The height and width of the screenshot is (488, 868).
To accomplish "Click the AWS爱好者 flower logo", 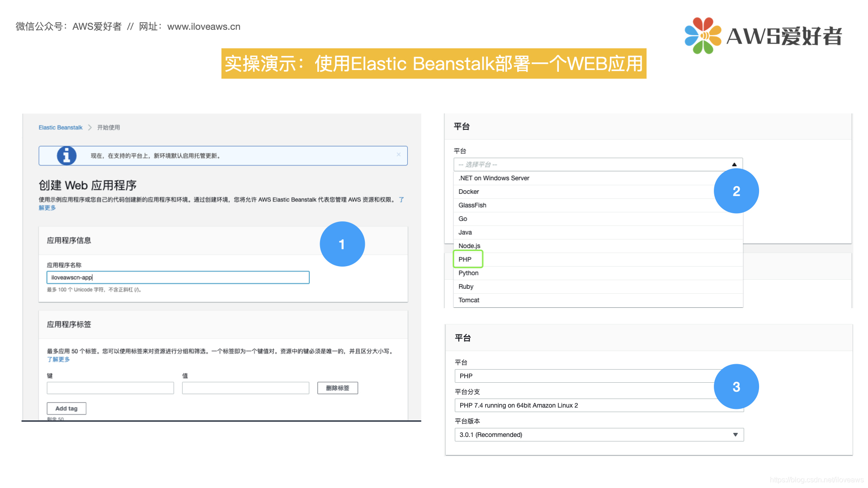I will click(x=702, y=36).
